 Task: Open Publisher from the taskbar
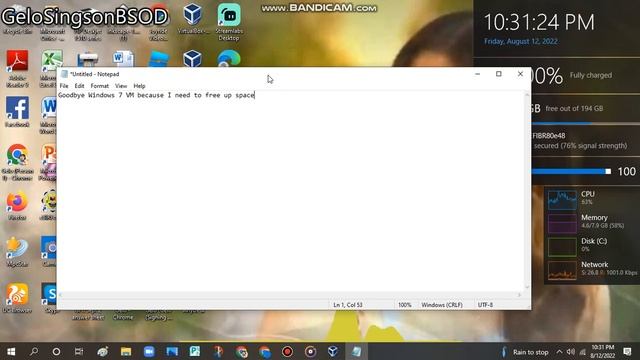(195, 351)
